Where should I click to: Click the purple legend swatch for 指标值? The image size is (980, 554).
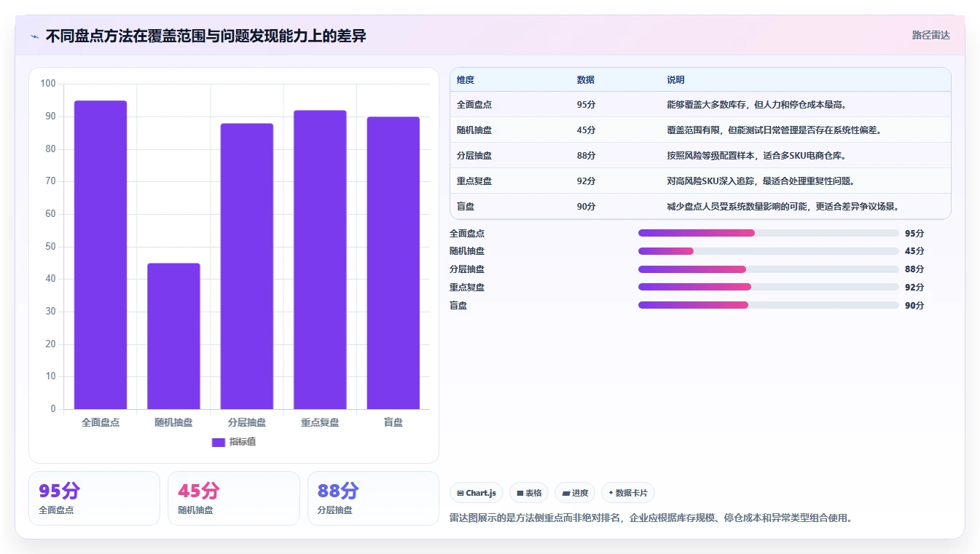tap(219, 443)
